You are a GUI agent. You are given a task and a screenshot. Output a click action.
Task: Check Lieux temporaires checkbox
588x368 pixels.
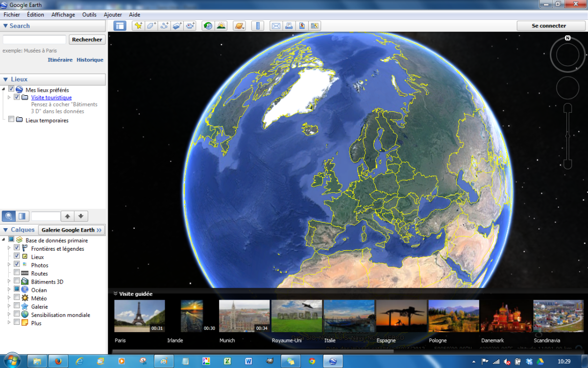coord(11,119)
